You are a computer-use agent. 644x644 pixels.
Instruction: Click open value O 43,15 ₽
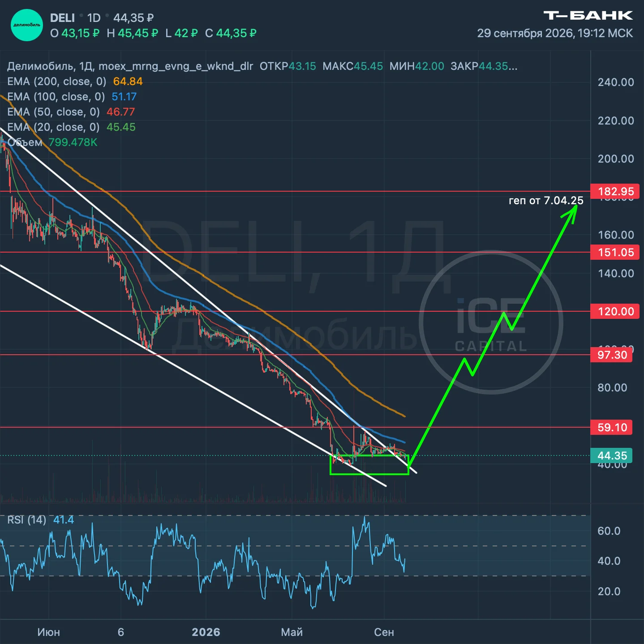(74, 33)
